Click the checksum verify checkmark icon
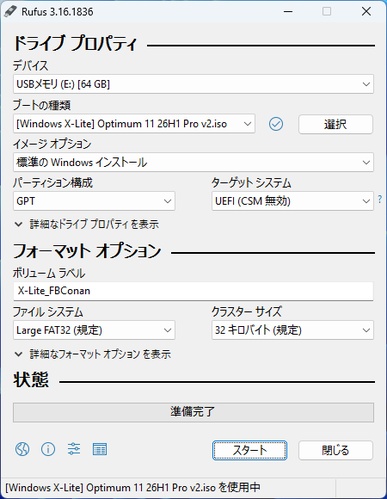 [276, 124]
